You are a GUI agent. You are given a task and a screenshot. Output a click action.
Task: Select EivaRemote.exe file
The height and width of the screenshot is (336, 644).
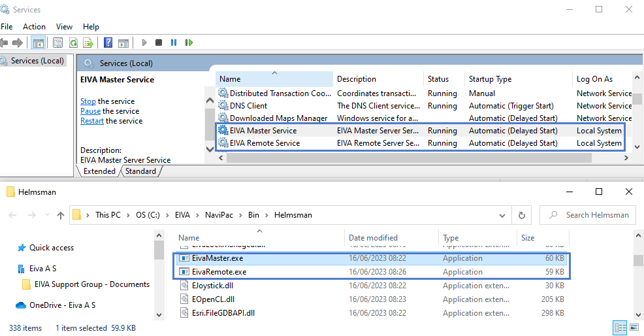[x=372, y=272]
